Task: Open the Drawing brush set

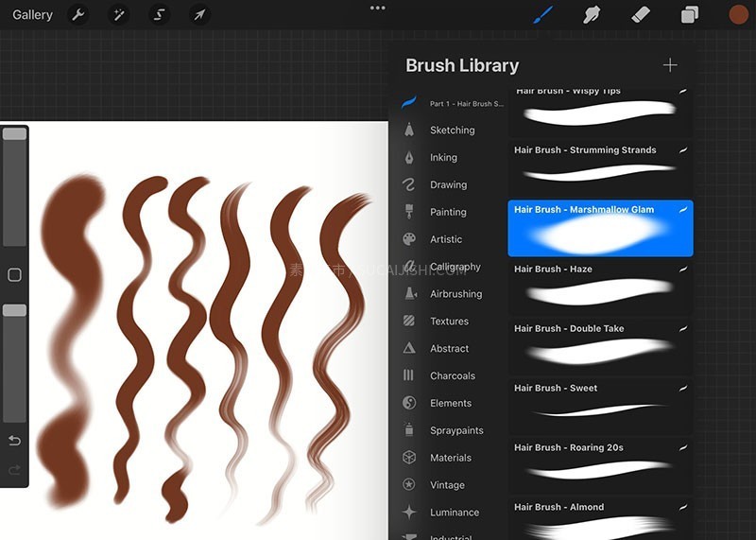Action: tap(448, 184)
